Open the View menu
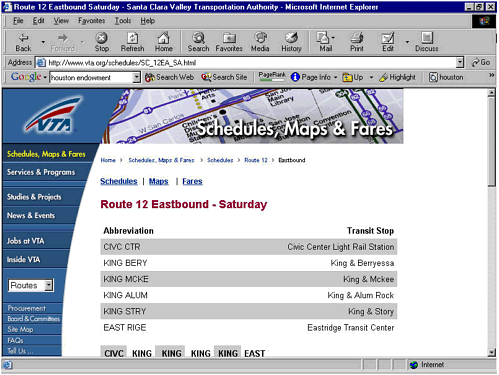The width and height of the screenshot is (499, 375). [x=61, y=21]
